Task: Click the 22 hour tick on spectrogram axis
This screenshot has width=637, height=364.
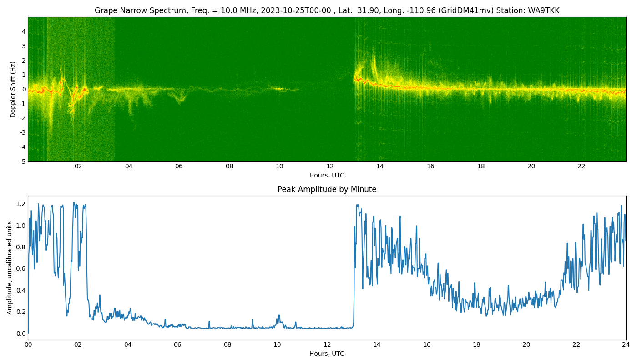Action: [581, 167]
